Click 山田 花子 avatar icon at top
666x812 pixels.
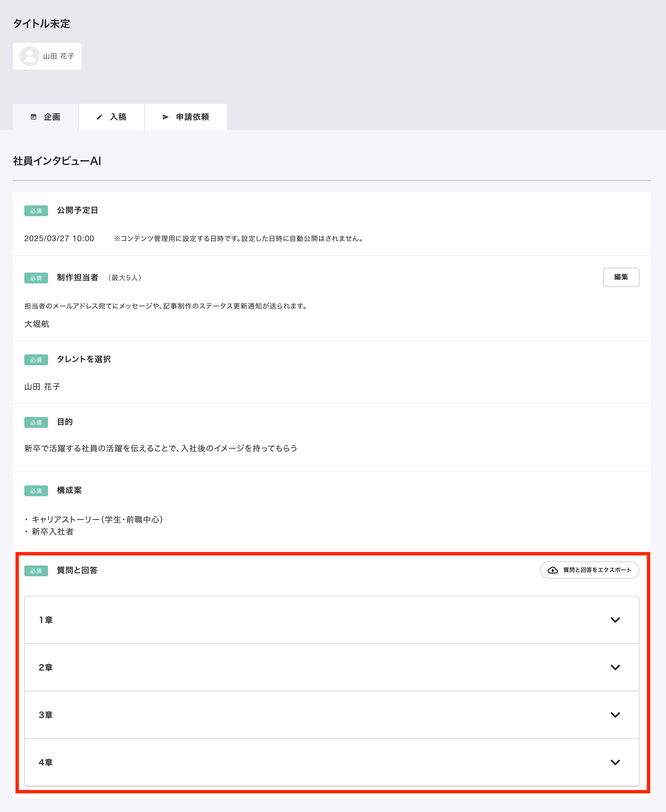[29, 56]
